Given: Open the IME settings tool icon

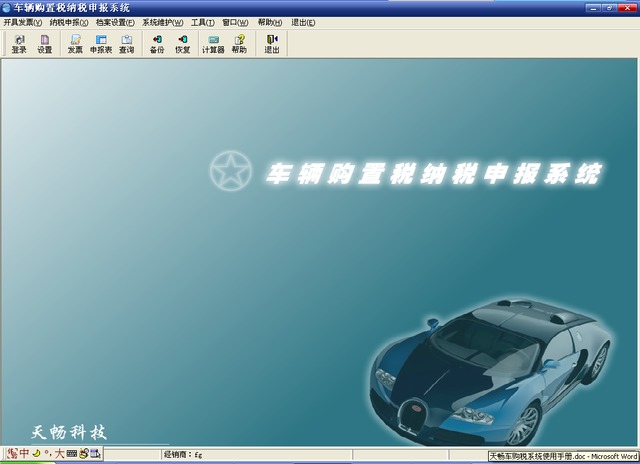Looking at the screenshot, I should 95,453.
